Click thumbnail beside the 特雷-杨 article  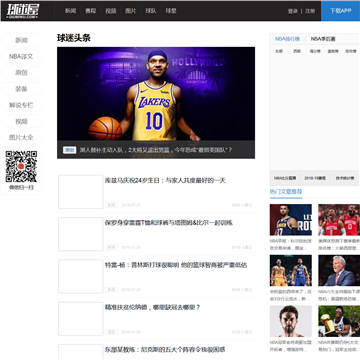point(81,276)
